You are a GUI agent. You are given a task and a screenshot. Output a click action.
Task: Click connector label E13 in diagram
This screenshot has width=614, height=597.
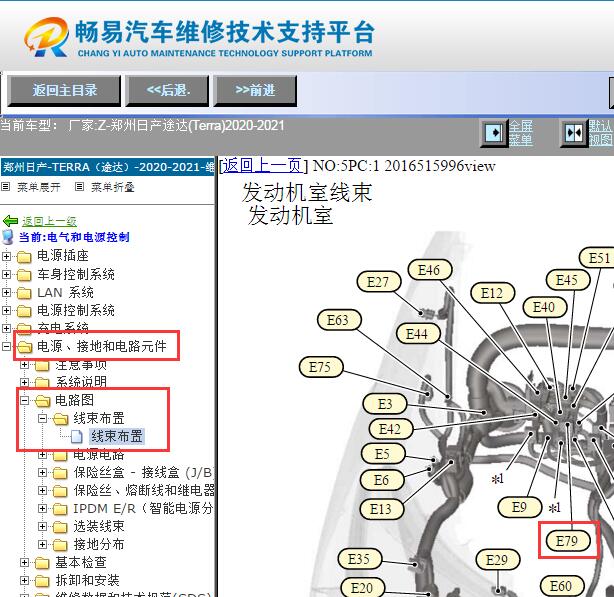(381, 509)
